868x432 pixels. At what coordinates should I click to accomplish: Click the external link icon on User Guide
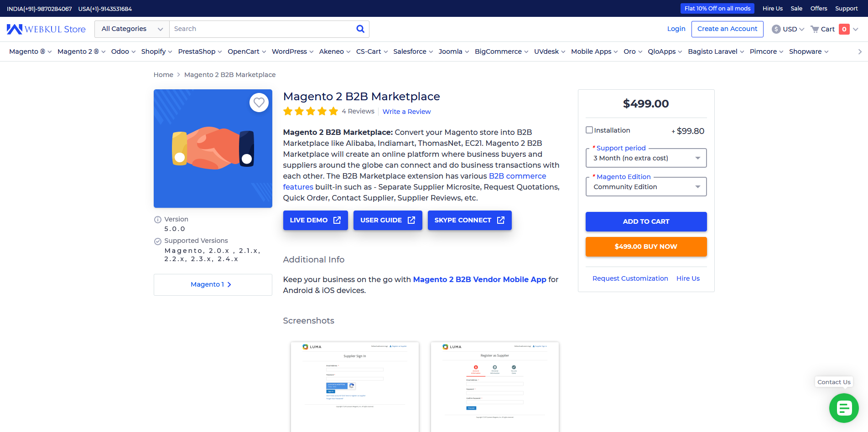(411, 220)
